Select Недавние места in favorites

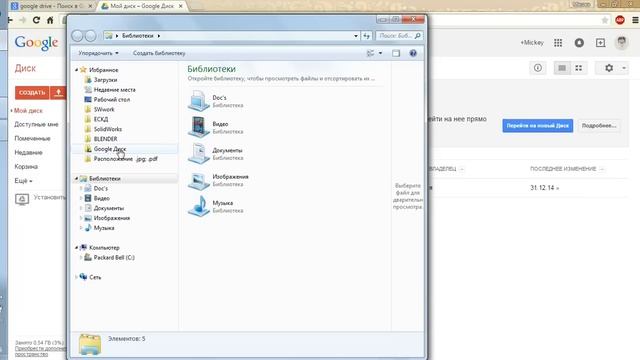coord(114,89)
